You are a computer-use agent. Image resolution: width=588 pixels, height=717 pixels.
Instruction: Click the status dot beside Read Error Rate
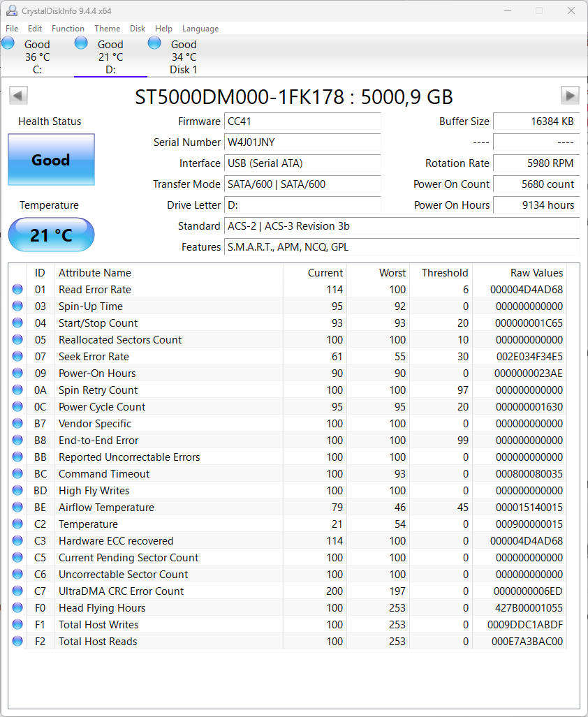coord(17,290)
